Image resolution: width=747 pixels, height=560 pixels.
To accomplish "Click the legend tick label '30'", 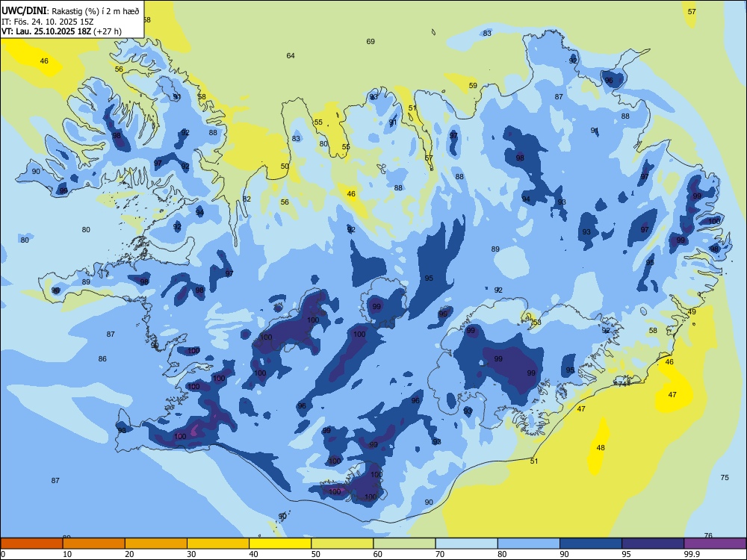I will 191,554.
